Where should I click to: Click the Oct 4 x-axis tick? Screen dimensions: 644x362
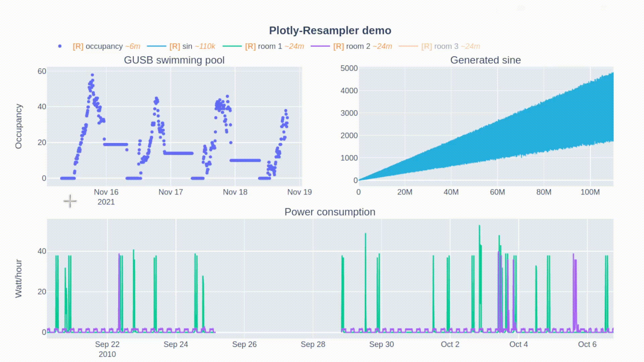pyautogui.click(x=518, y=344)
